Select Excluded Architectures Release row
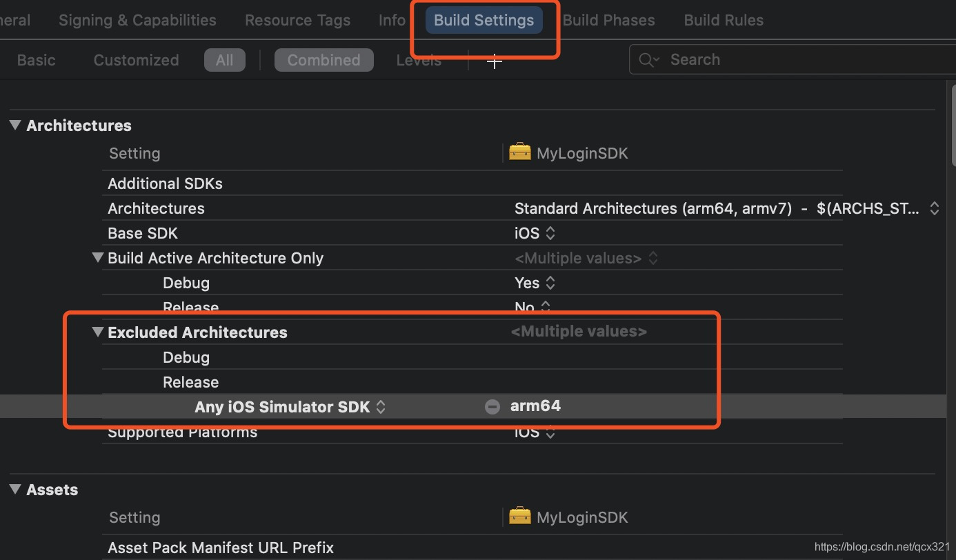Viewport: 956px width, 560px height. pos(472,382)
